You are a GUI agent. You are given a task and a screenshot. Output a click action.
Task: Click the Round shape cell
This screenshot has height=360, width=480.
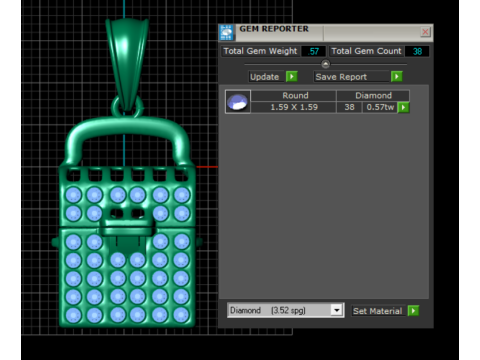click(295, 96)
